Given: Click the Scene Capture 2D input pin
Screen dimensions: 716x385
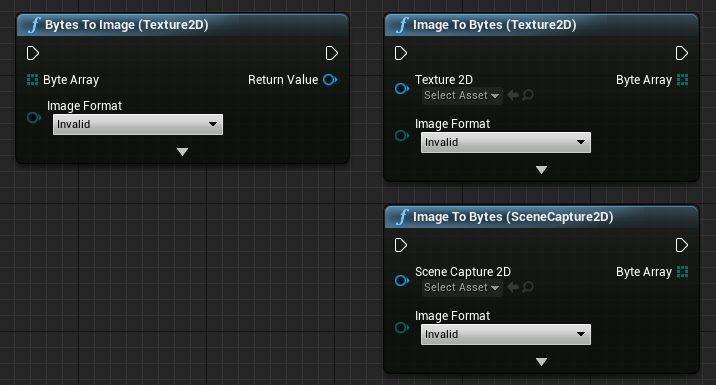Looking at the screenshot, I should point(402,280).
